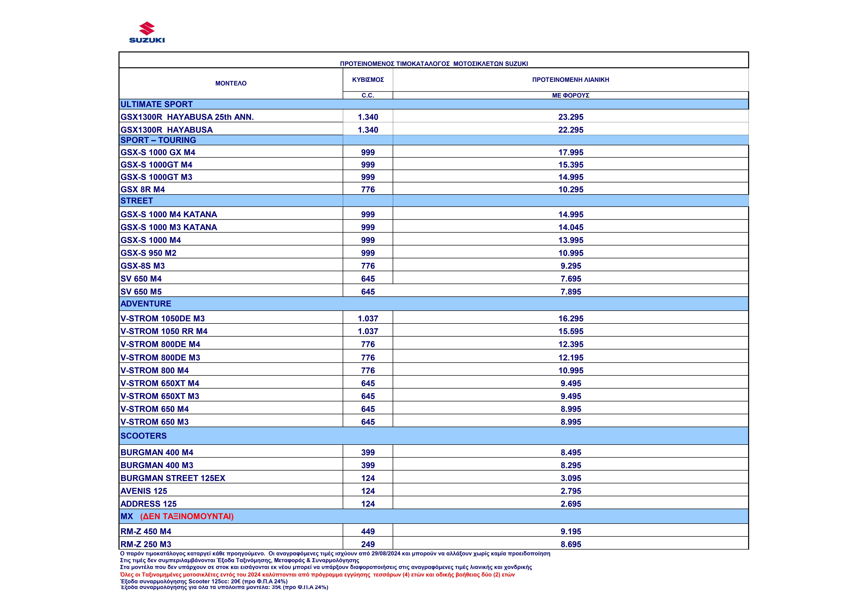Click price 2.795
The width and height of the screenshot is (868, 613).
[571, 491]
